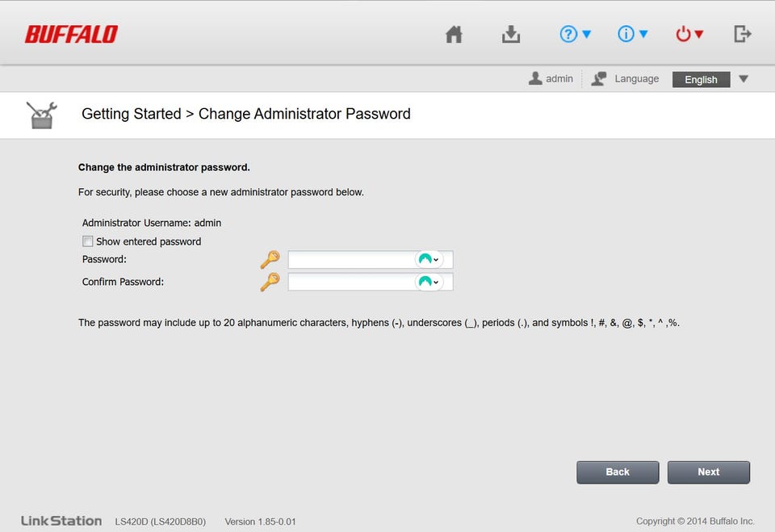Enable Show entered password checkbox
775x532 pixels.
88,241
